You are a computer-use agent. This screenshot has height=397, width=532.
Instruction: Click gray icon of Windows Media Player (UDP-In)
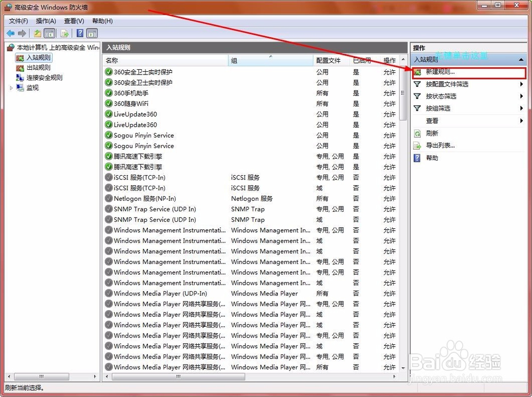click(109, 294)
